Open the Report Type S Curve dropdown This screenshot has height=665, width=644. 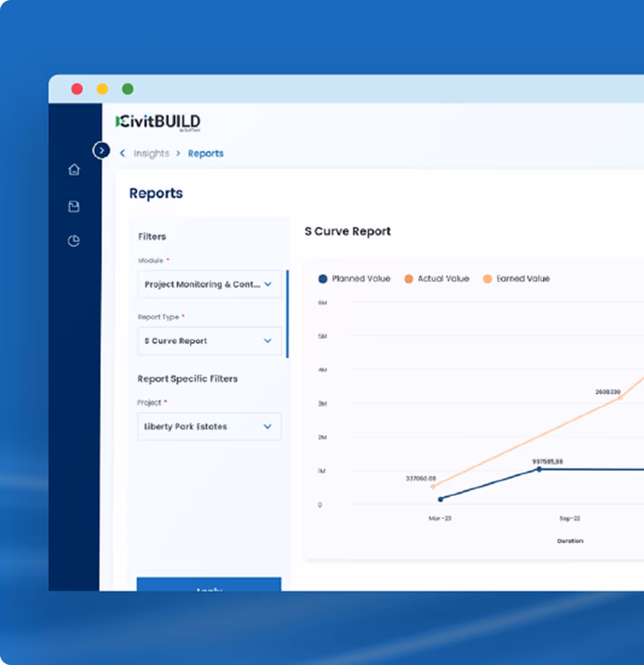click(210, 341)
